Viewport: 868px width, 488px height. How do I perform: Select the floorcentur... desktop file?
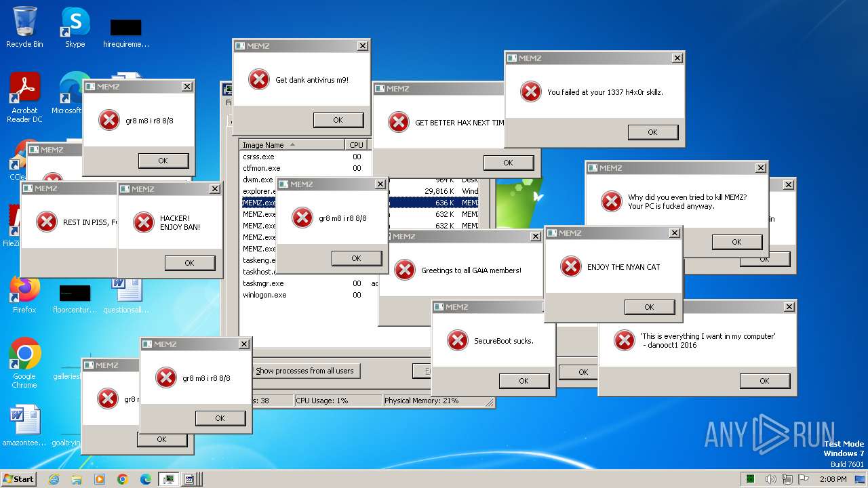(74, 298)
